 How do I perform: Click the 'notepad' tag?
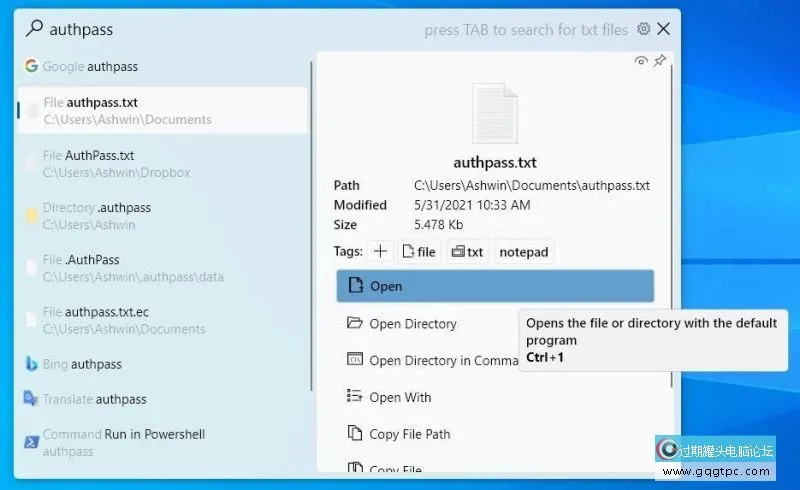coord(524,252)
